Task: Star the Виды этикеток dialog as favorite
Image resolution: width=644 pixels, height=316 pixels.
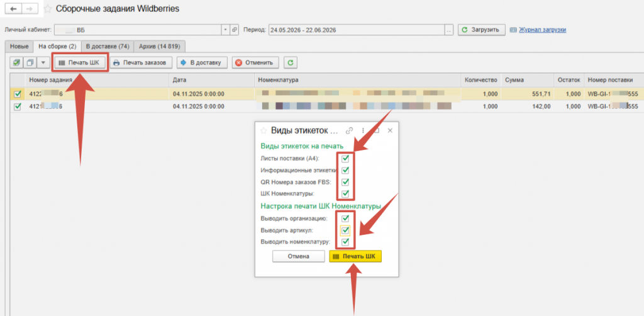Action: [264, 131]
